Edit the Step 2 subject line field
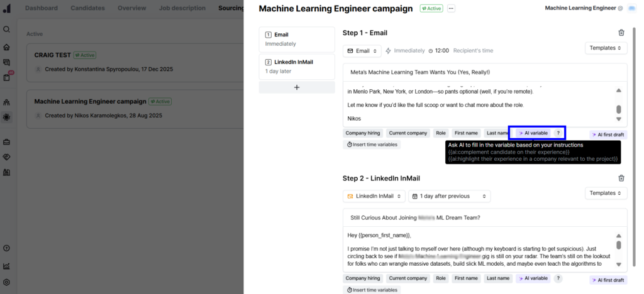The height and width of the screenshot is (294, 644). coord(484,217)
